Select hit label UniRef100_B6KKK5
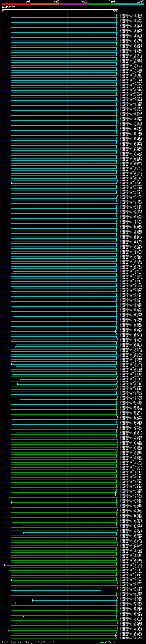Viewport: 146px width, 644px height. coord(131,374)
